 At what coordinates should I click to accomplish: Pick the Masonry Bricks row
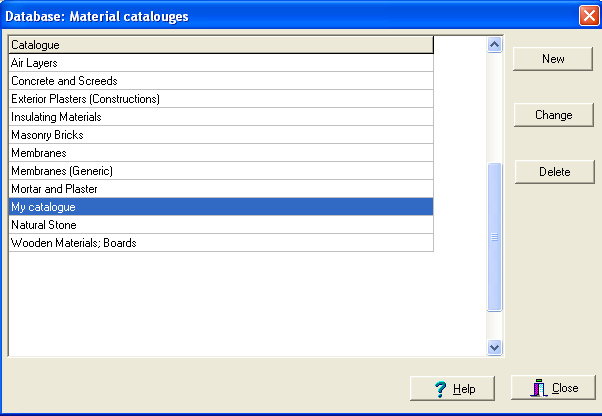click(221, 135)
